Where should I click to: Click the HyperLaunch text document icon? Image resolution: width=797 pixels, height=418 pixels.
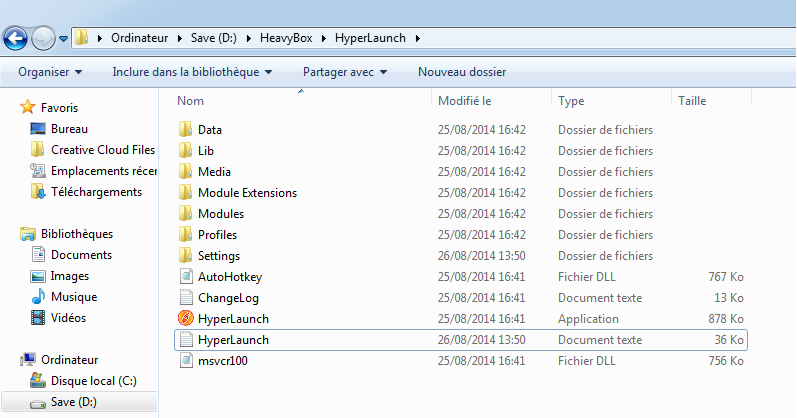click(x=186, y=339)
